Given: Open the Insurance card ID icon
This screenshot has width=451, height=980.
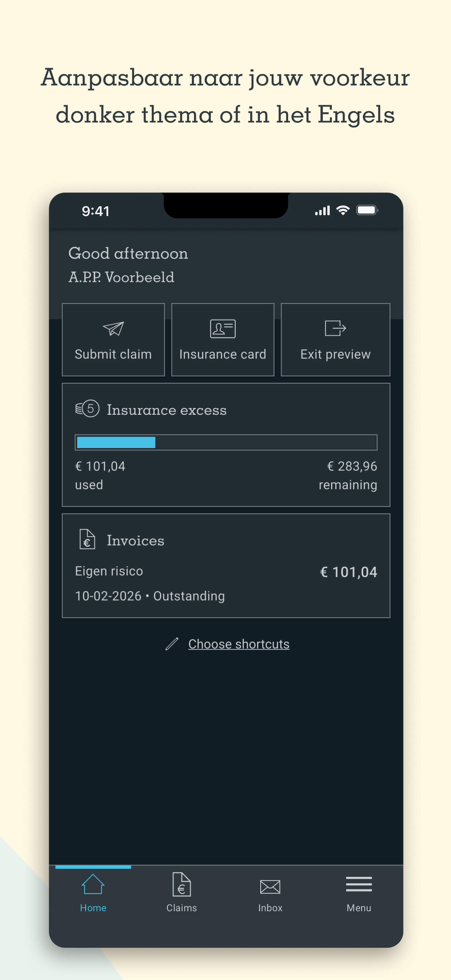Looking at the screenshot, I should point(223,329).
